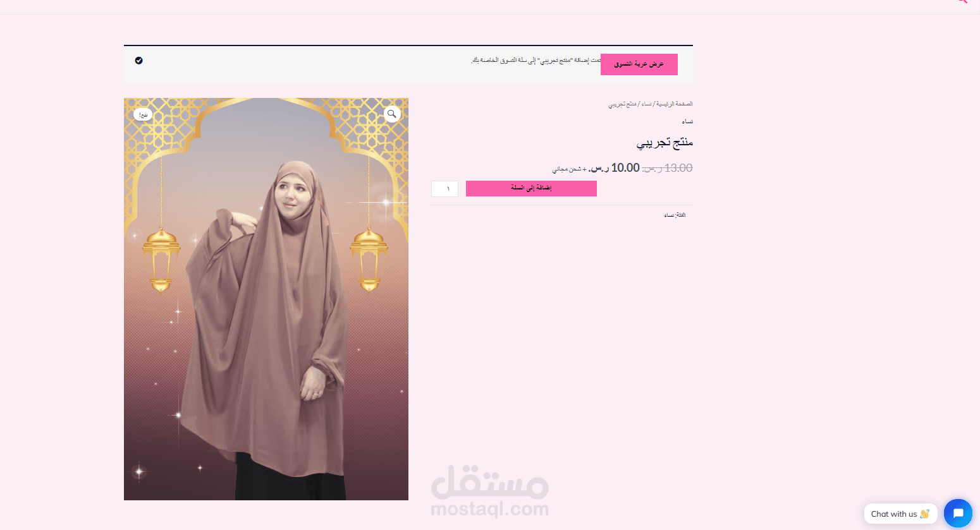Click the mostaql.com watermark logo
Viewport: 980px width, 530px height.
[490, 491]
